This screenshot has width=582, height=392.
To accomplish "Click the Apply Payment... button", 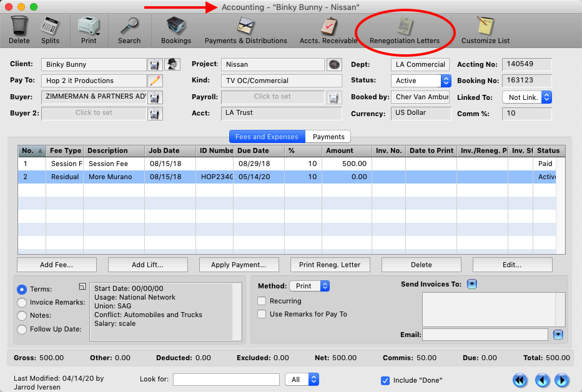I will coord(239,265).
